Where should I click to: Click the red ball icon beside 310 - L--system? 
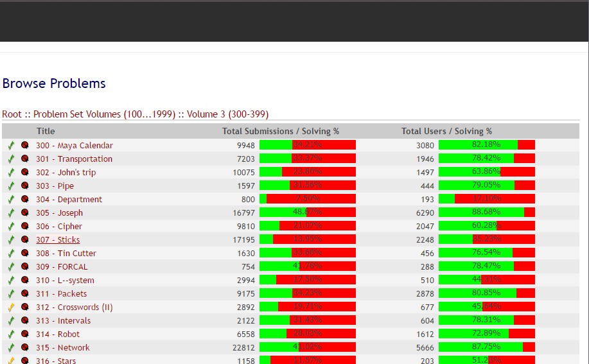pos(25,280)
